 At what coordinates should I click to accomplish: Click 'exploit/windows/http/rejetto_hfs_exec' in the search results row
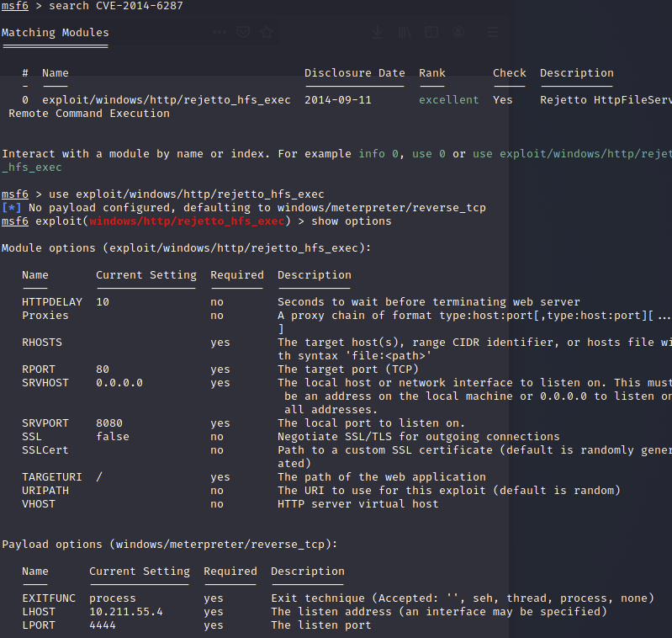point(167,100)
